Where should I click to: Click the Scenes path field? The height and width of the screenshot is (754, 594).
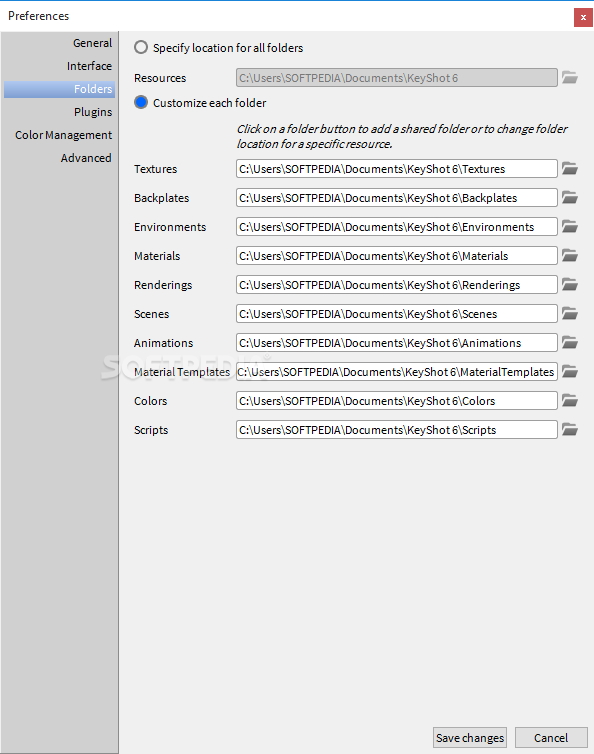(397, 314)
